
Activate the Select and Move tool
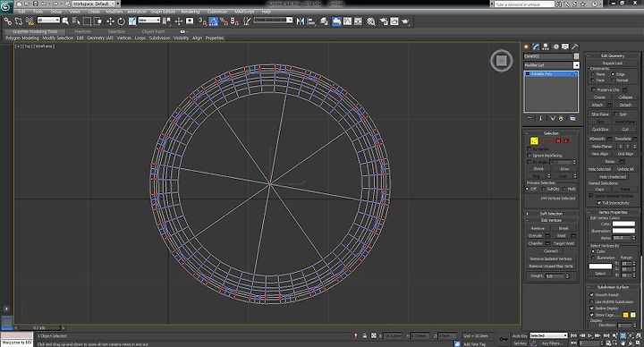(x=110, y=21)
